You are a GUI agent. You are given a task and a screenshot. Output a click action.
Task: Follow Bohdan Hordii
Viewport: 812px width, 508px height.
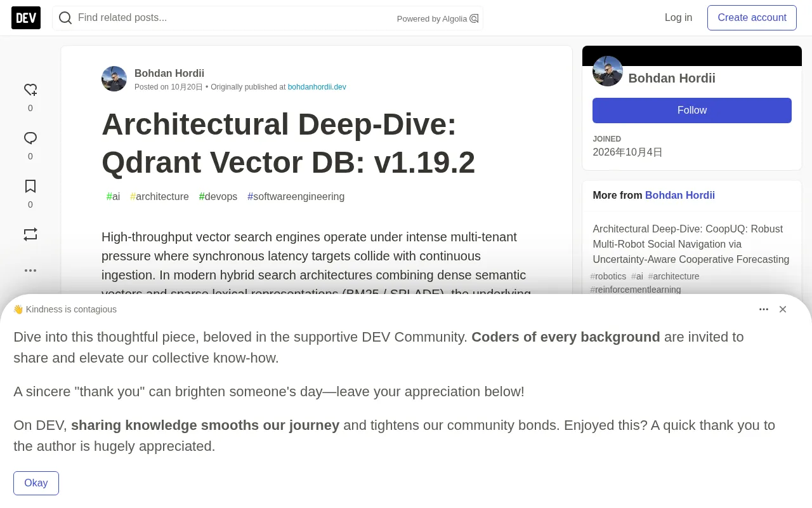[692, 110]
